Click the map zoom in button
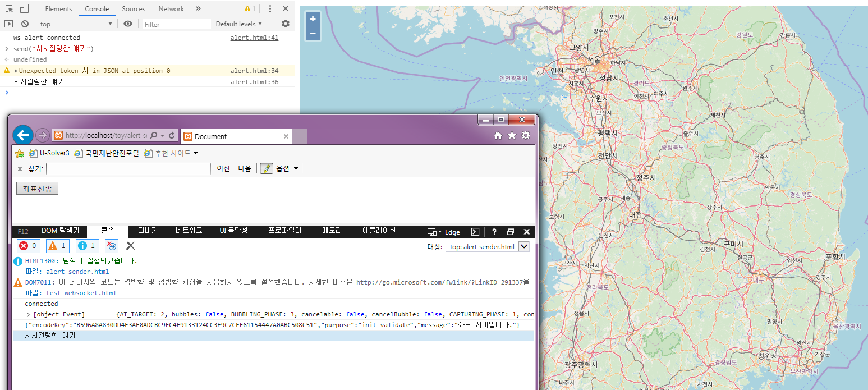The height and width of the screenshot is (390, 868). point(313,19)
